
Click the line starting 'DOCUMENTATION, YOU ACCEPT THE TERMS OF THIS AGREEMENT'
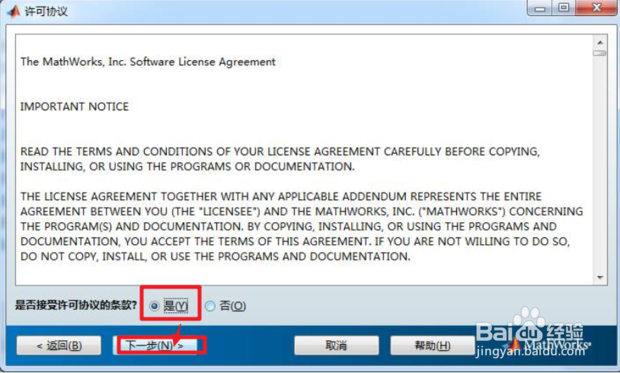click(295, 242)
